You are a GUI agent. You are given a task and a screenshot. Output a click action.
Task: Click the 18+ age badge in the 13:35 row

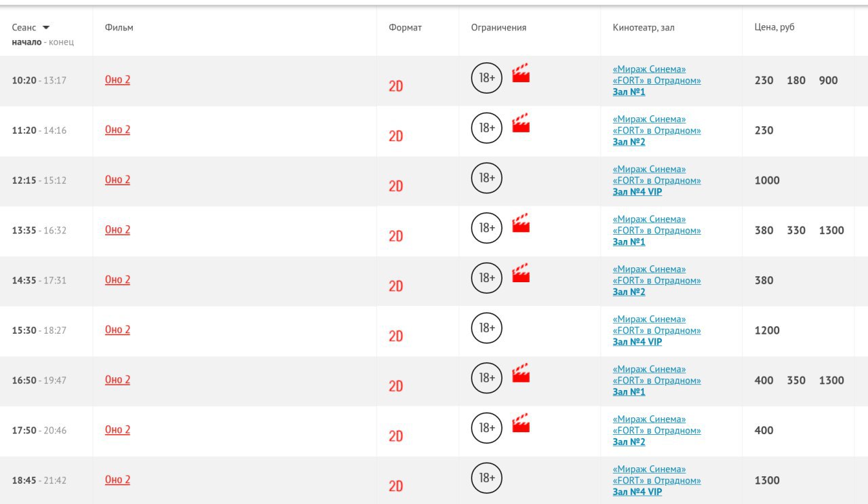[x=487, y=228]
